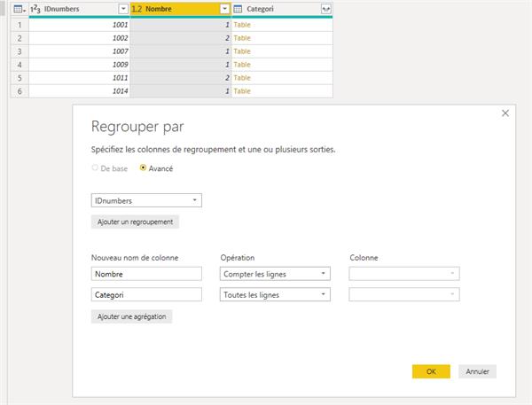Click the table icon in header corner
Viewport: 532px width, 405px height.
[x=19, y=8]
